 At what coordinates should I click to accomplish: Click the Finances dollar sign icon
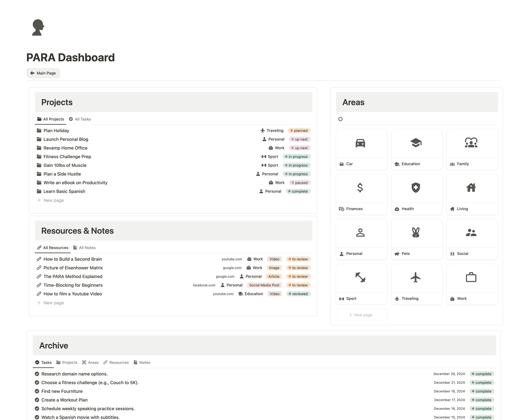click(x=360, y=188)
